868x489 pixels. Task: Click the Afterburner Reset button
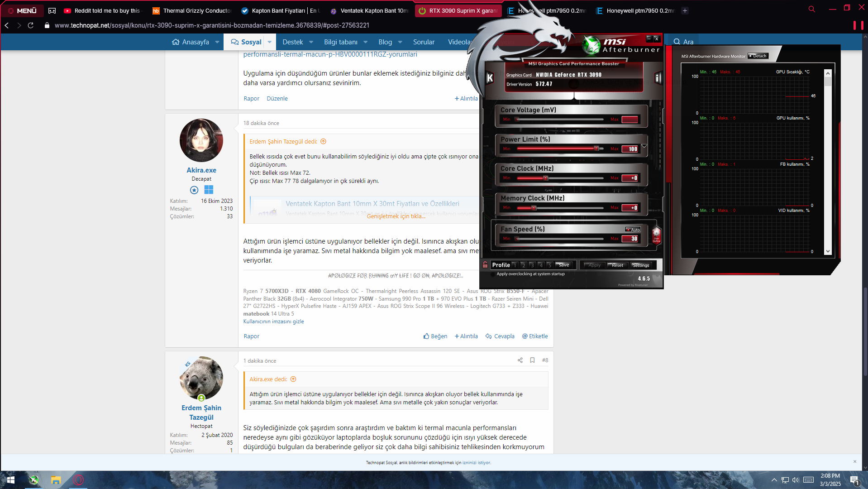click(x=617, y=265)
